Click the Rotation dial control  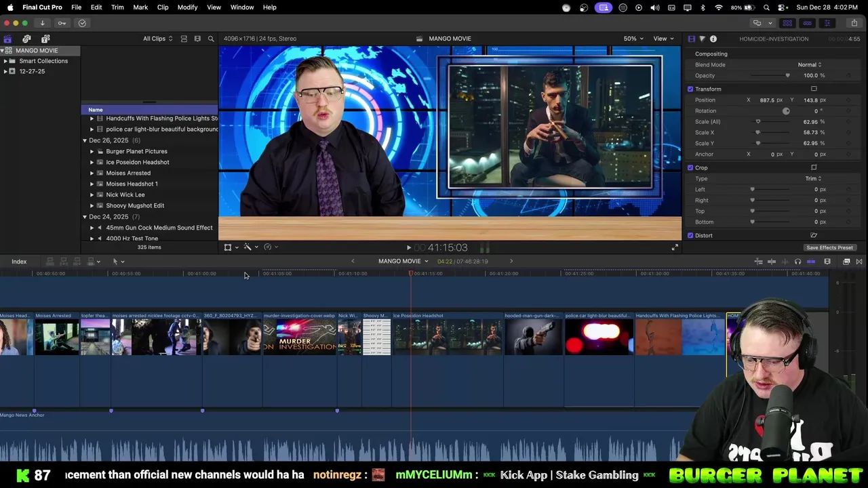pyautogui.click(x=786, y=110)
